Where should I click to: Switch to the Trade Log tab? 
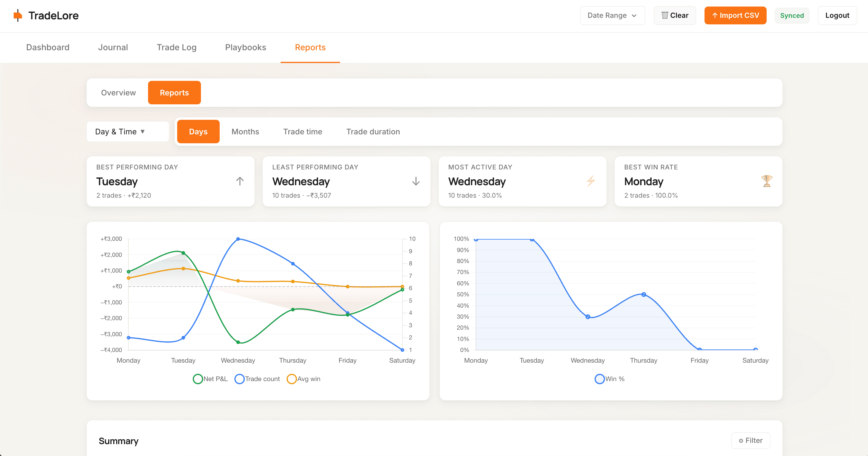[177, 47]
